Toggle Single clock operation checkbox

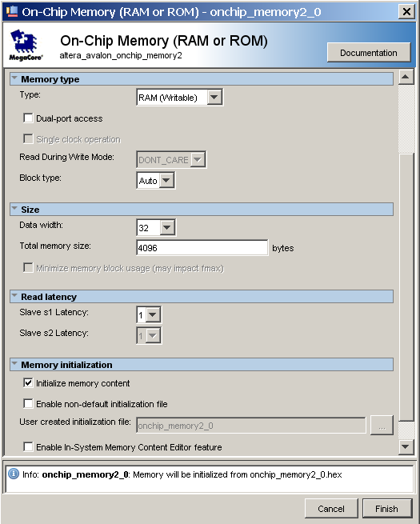pyautogui.click(x=29, y=138)
